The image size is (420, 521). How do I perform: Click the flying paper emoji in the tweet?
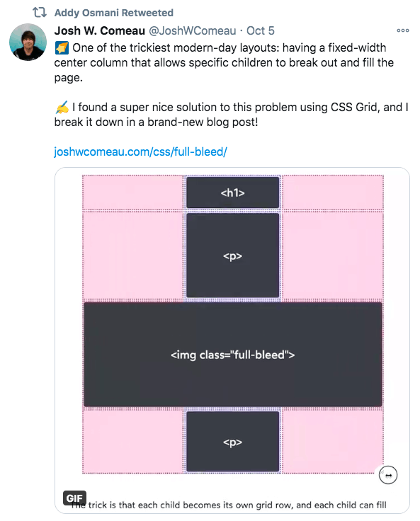click(62, 48)
